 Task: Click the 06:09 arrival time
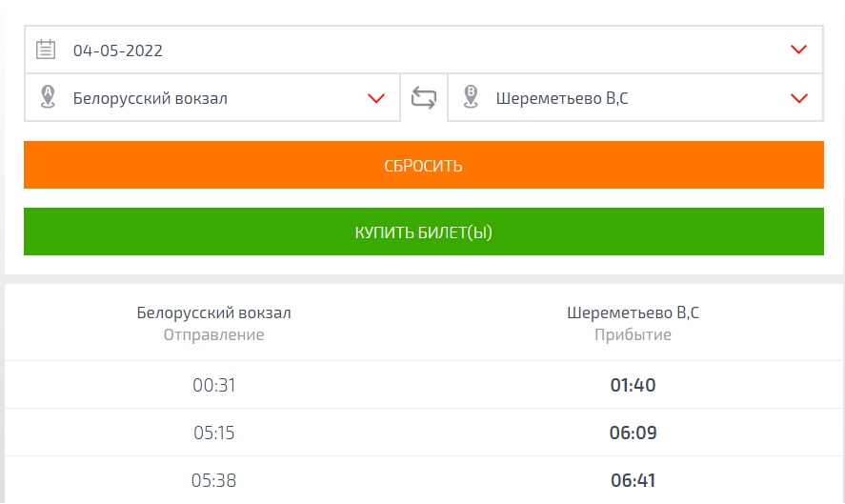633,433
